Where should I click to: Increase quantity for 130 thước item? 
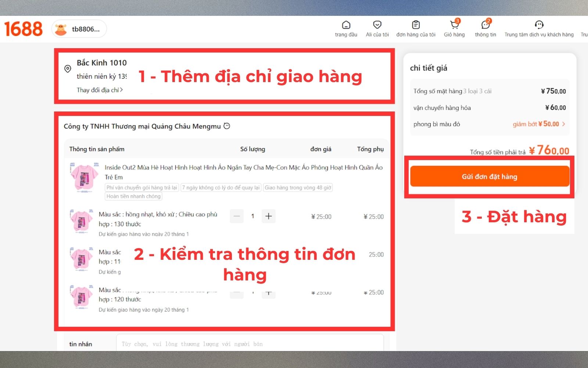[269, 216]
